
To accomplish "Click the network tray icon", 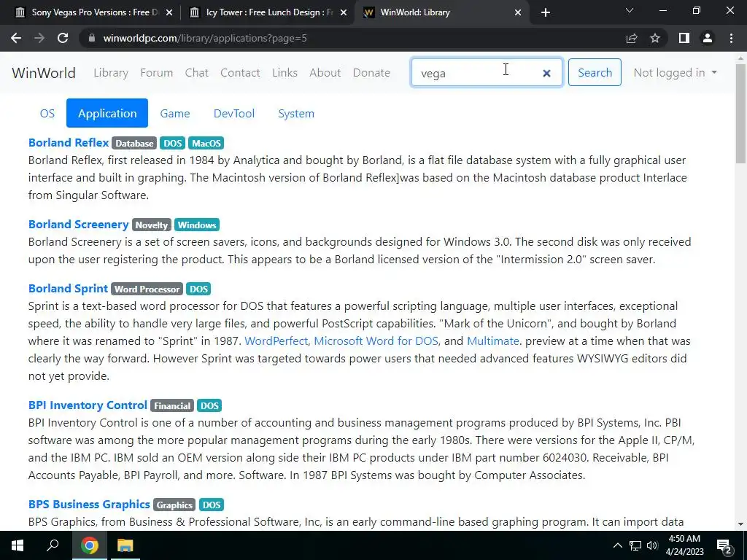I will tap(635, 545).
